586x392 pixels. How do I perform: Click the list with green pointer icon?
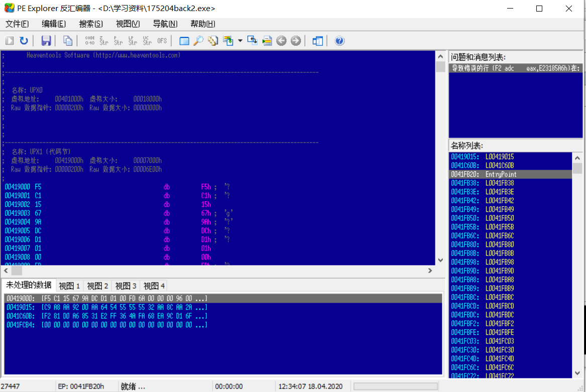point(267,41)
